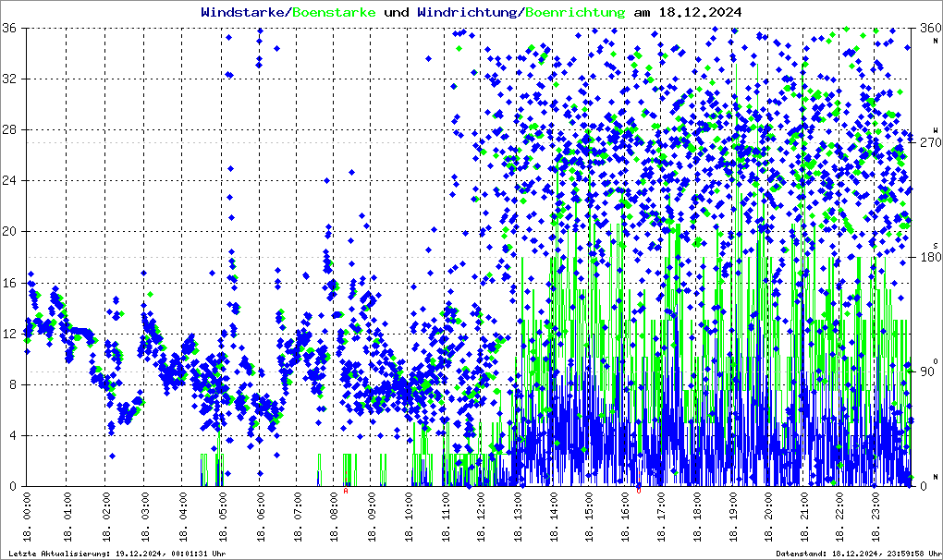Screen dimensions: 943x560
Task: Click the red sunrise marker 'A'
Action: [x=346, y=491]
